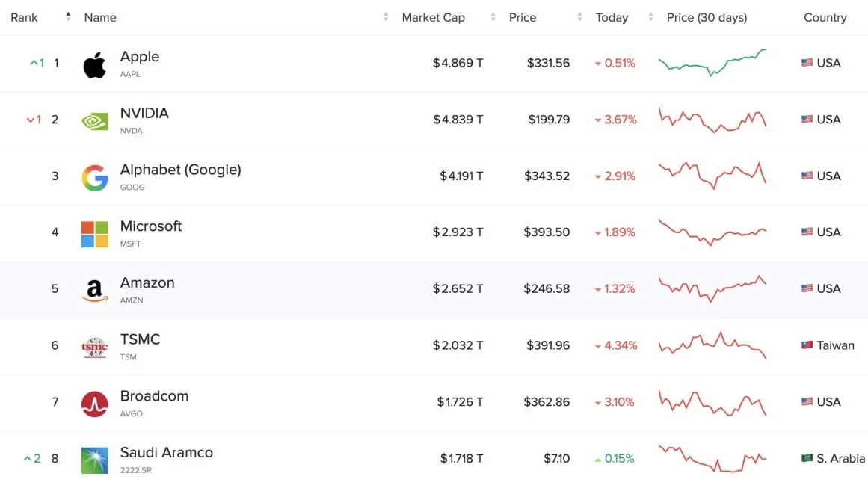Open the NVIDIA company link
This screenshot has height=488, width=868.
click(x=144, y=113)
